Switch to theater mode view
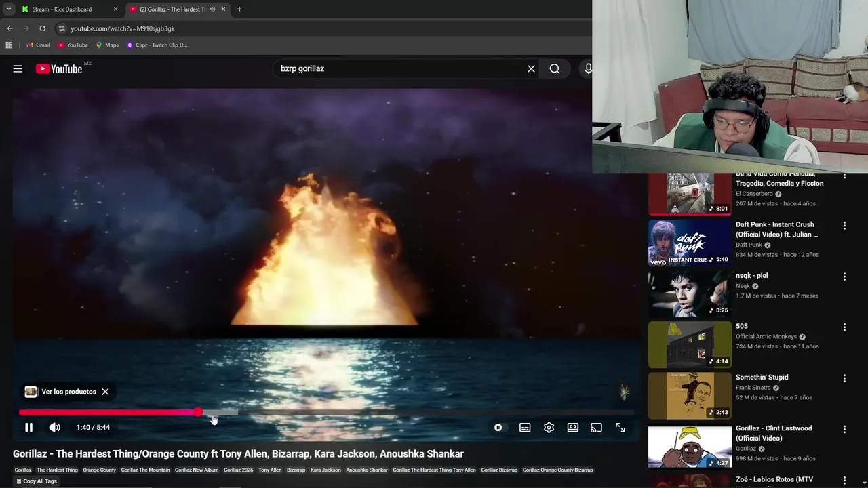 click(x=573, y=428)
